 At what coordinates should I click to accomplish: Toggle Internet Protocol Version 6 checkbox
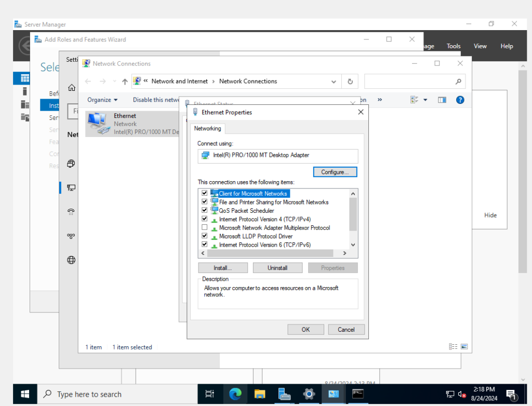point(204,244)
